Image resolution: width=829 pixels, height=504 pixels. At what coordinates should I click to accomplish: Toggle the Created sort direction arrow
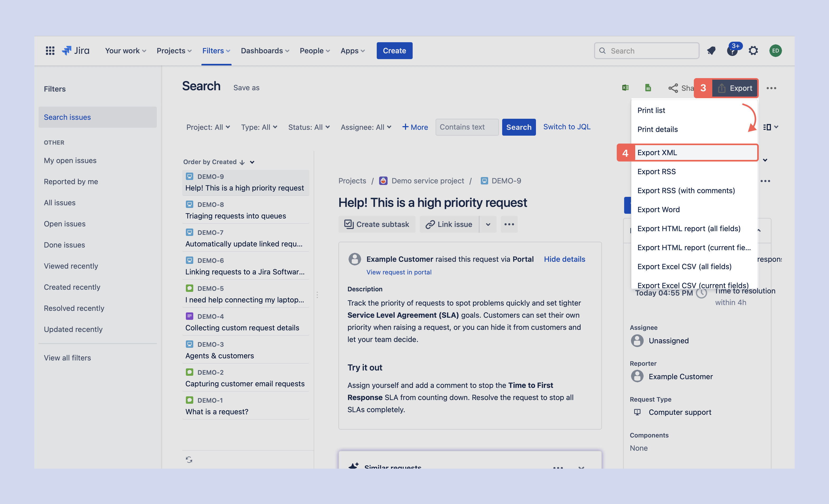(x=242, y=162)
